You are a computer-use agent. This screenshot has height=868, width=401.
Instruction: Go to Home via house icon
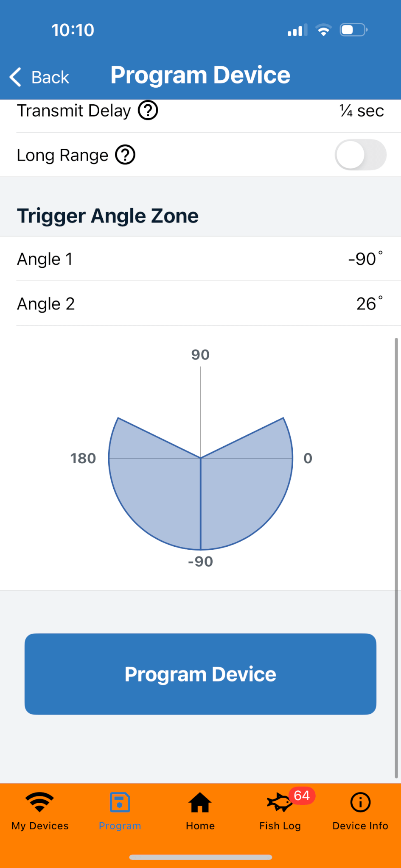tap(200, 802)
